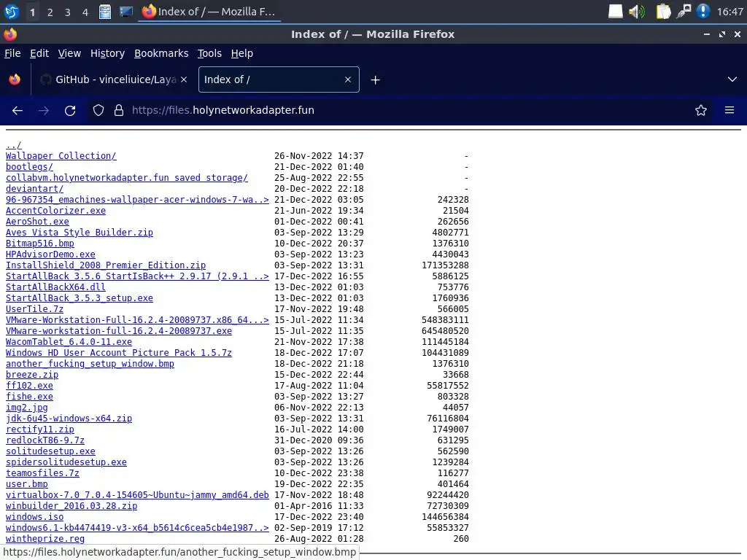Open img2.jpg link
Image resolution: width=747 pixels, height=560 pixels.
[x=27, y=408]
